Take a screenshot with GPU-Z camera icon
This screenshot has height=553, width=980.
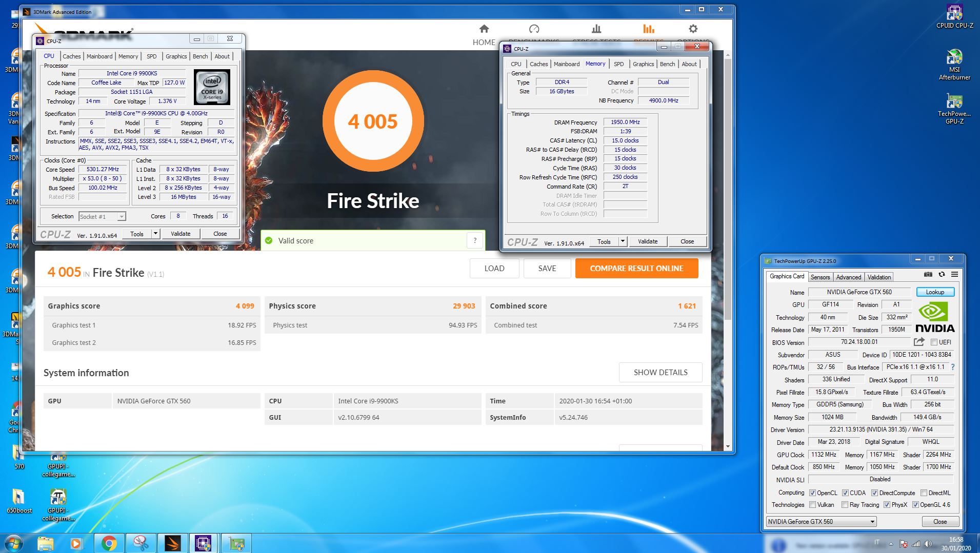pos(928,274)
